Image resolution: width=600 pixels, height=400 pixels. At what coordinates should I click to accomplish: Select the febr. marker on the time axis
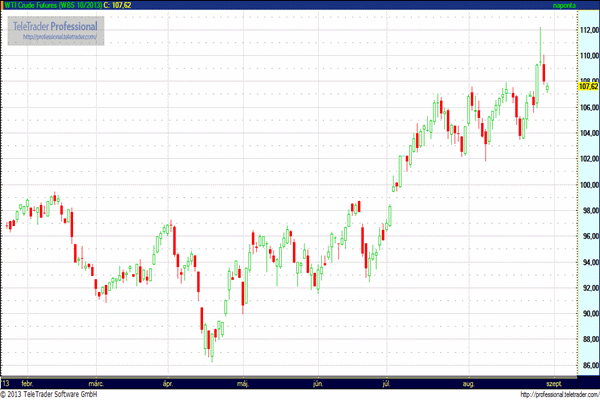[x=28, y=383]
